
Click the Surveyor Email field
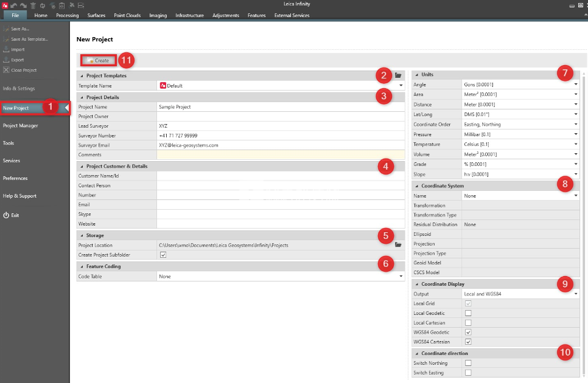281,145
